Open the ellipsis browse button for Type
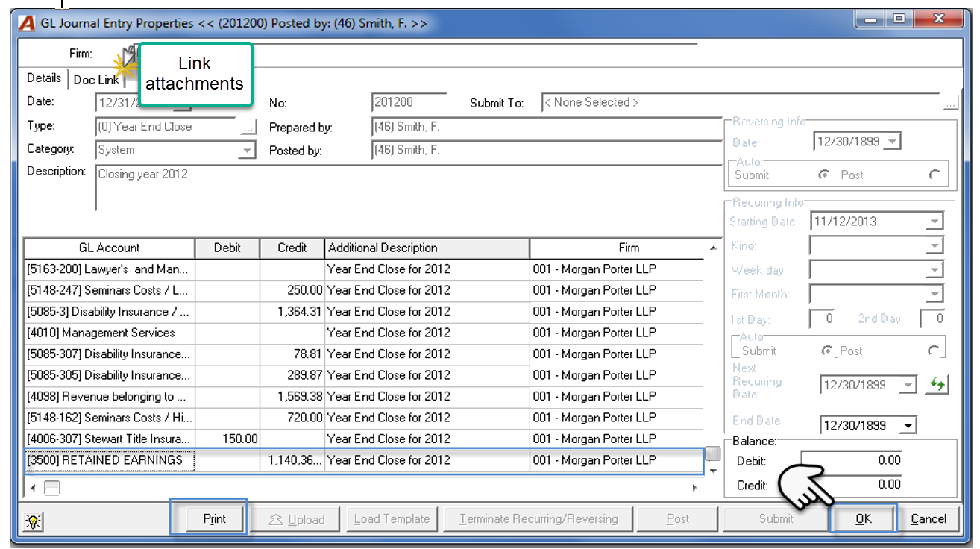 (x=249, y=128)
